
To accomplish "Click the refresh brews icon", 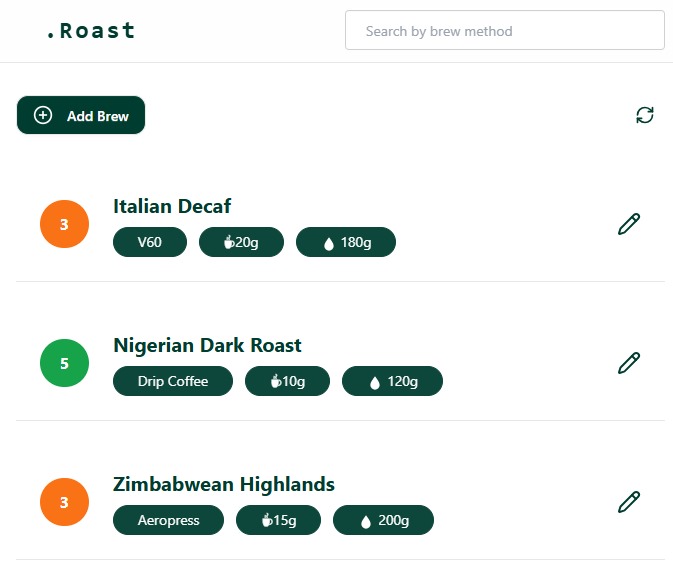I will pyautogui.click(x=644, y=115).
